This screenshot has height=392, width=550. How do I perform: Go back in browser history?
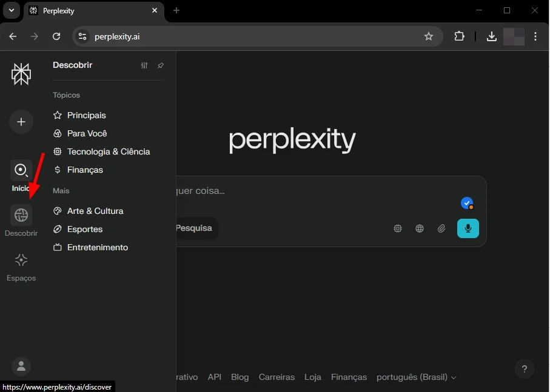pyautogui.click(x=13, y=36)
